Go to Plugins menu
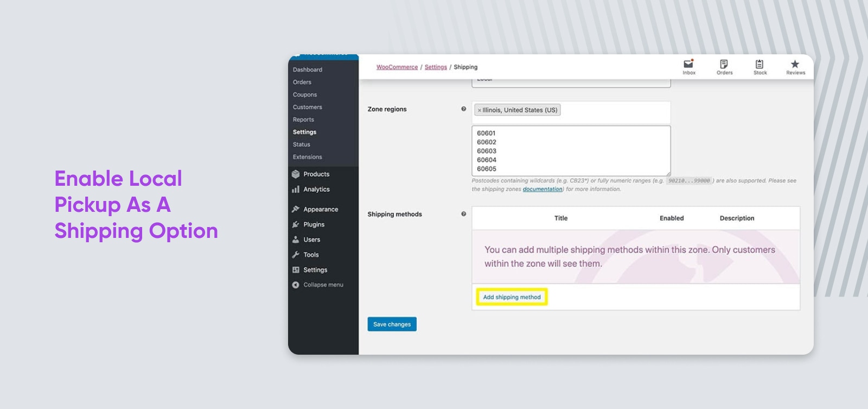This screenshot has height=409, width=868. 314,224
